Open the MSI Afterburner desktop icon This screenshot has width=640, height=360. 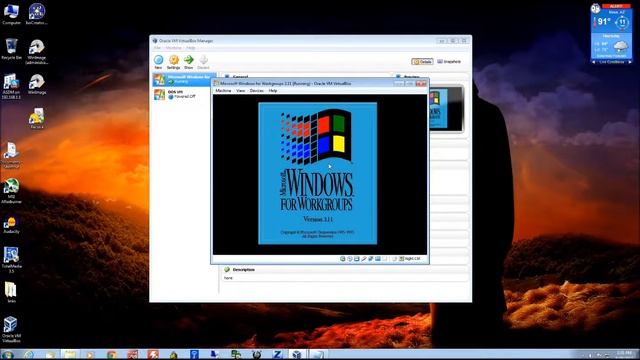[11, 191]
